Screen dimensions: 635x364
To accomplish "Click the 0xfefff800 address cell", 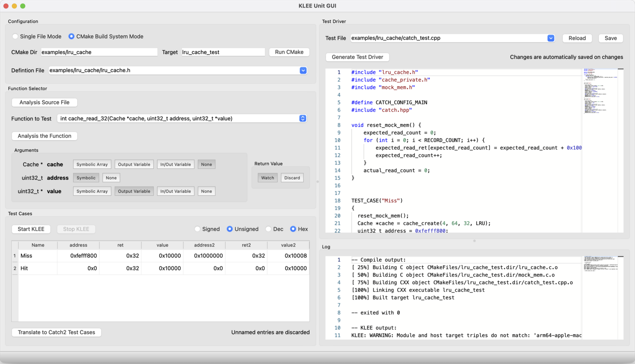I will tap(79, 256).
